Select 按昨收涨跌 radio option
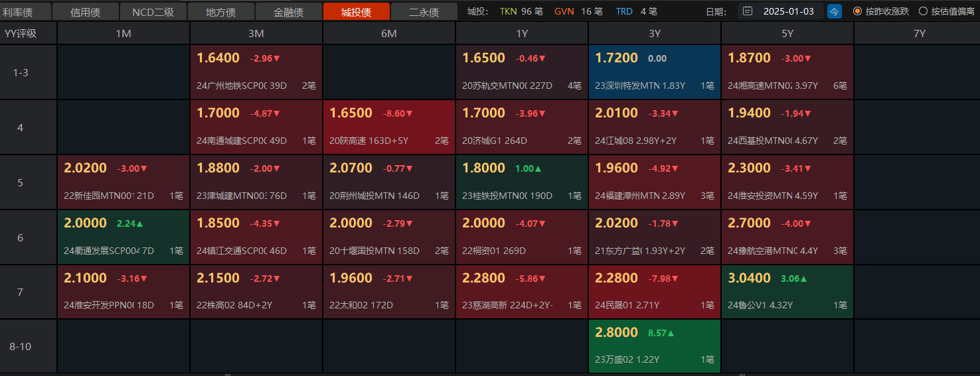This screenshot has width=980, height=376. click(x=857, y=11)
